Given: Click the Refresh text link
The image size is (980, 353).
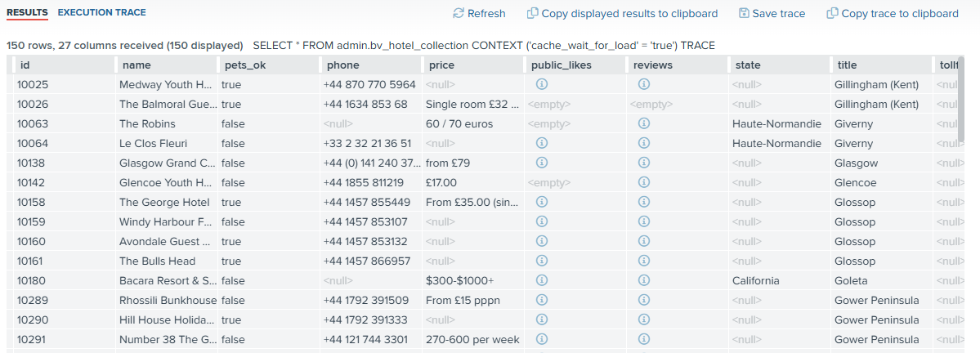Looking at the screenshot, I should 486,14.
